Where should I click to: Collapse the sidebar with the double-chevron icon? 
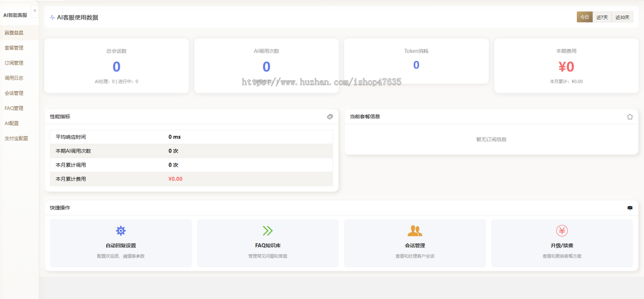[34, 11]
